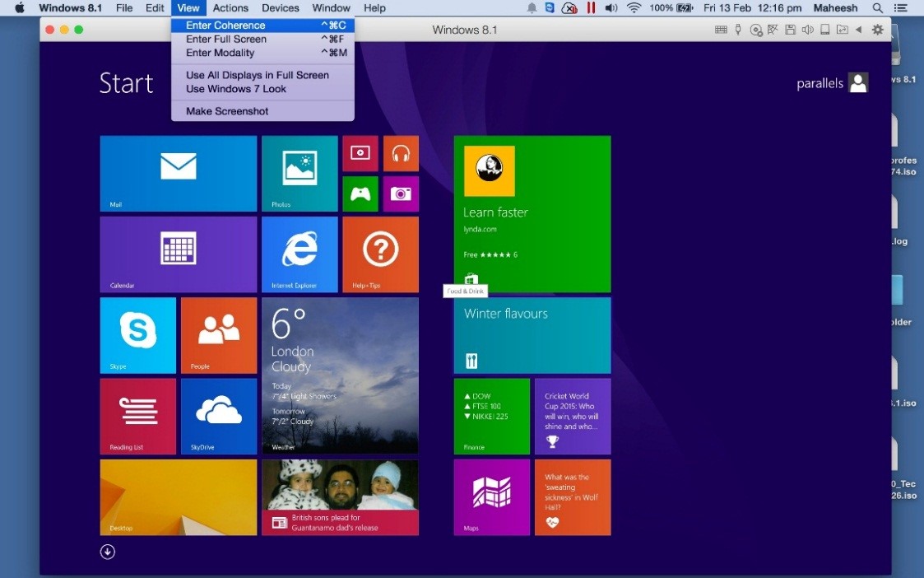This screenshot has height=578, width=924.
Task: Open the Games controller tile
Action: pos(360,193)
